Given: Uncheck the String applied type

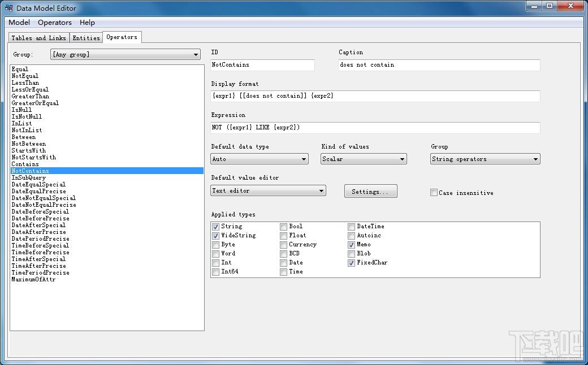Looking at the screenshot, I should click(x=216, y=227).
